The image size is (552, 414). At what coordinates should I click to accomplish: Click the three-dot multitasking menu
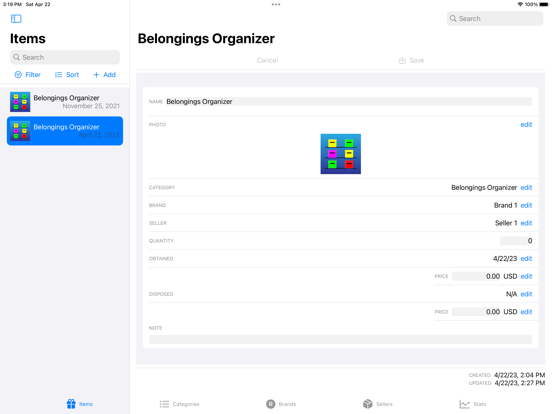click(276, 5)
